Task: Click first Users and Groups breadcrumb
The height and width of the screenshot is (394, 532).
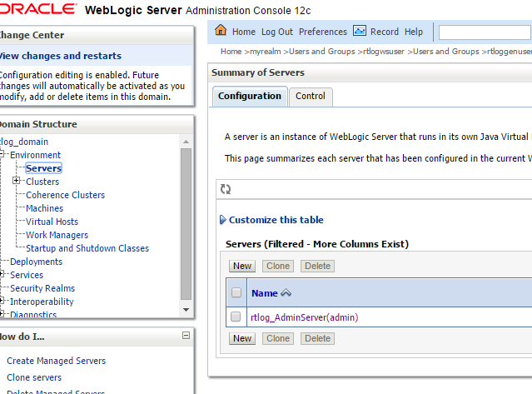Action: pos(322,52)
